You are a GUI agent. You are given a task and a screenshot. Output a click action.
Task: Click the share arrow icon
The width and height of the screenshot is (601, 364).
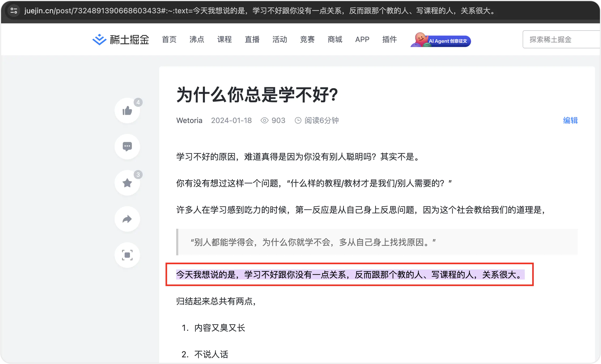pyautogui.click(x=127, y=219)
